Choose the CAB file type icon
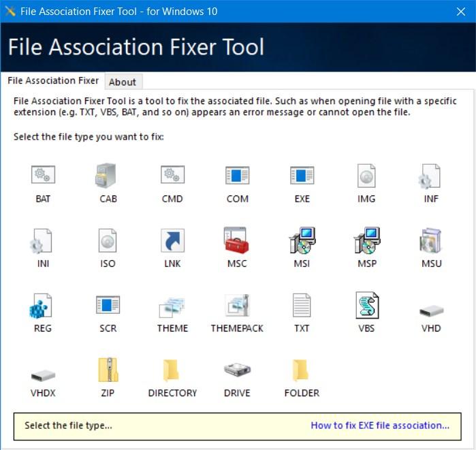The width and height of the screenshot is (476, 450). click(x=106, y=176)
